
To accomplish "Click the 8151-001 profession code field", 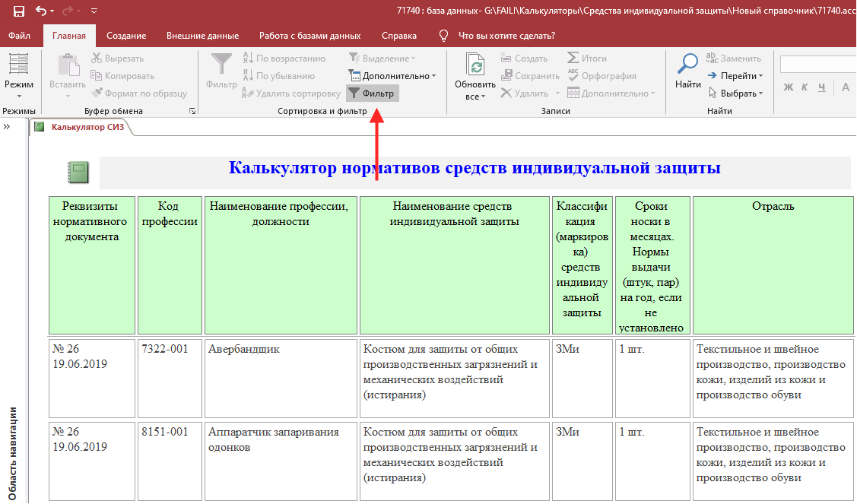I will [x=170, y=461].
